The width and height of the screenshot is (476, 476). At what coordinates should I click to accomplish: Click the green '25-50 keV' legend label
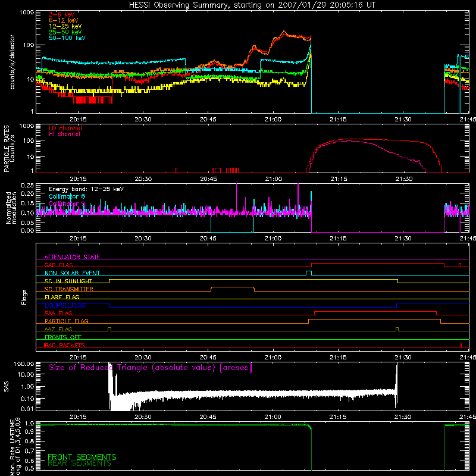point(65,32)
